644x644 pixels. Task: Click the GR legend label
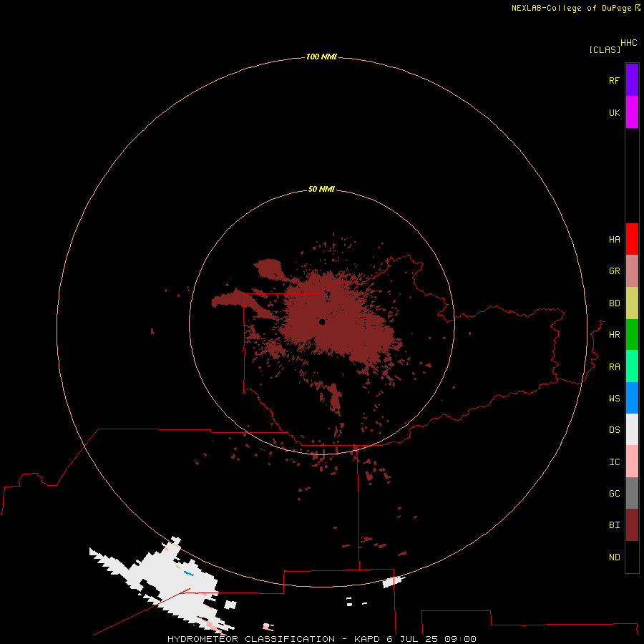click(x=614, y=271)
